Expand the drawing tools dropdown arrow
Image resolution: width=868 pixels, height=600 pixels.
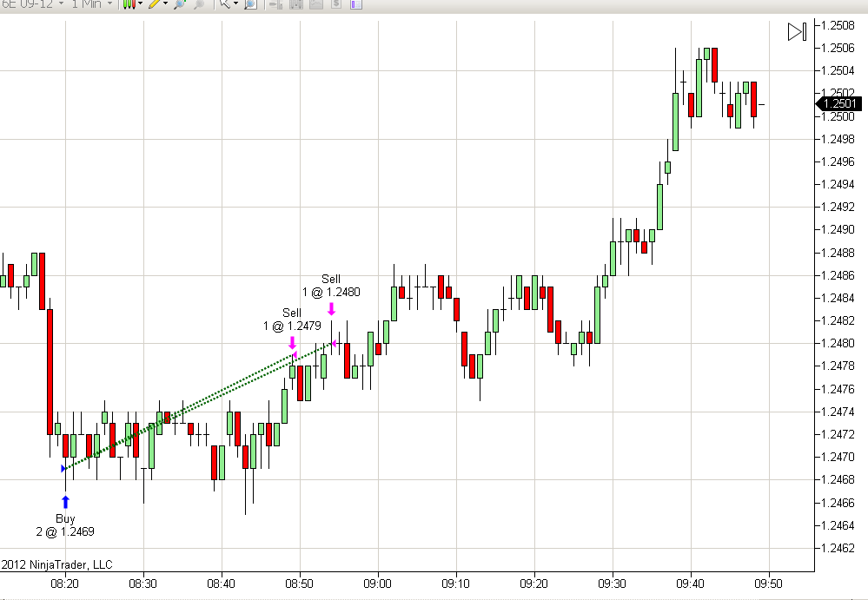coord(165,3)
